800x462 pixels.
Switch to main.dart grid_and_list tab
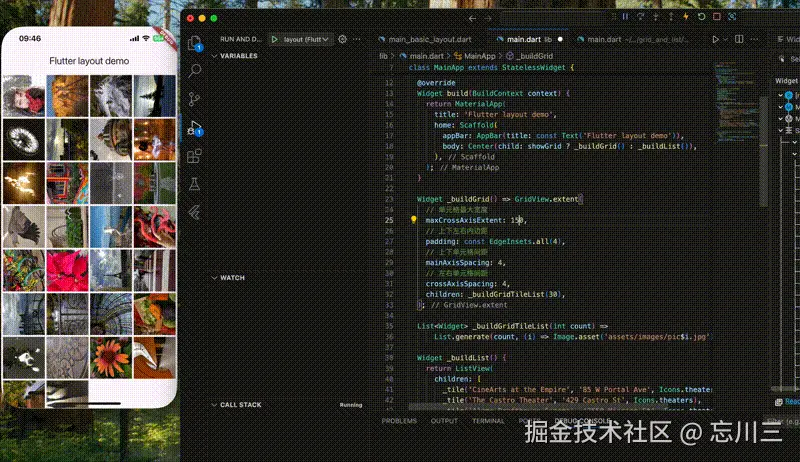(633, 39)
